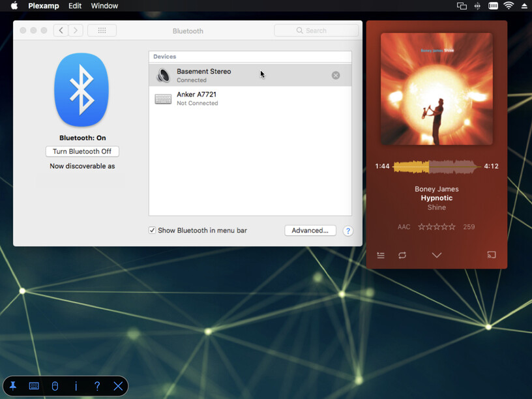This screenshot has height=399, width=532.
Task: Click the mouse icon in bottom toolbar
Action: (55, 386)
